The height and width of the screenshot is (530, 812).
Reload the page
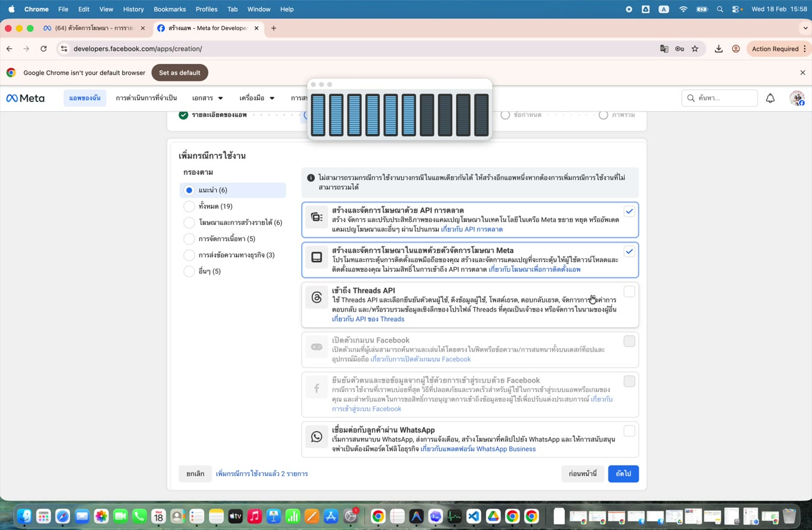(x=44, y=49)
